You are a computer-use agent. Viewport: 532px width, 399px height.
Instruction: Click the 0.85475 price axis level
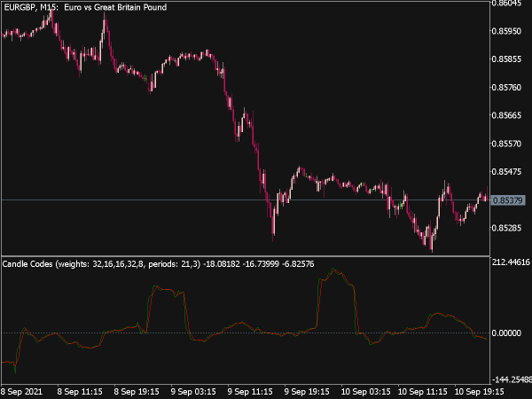506,172
